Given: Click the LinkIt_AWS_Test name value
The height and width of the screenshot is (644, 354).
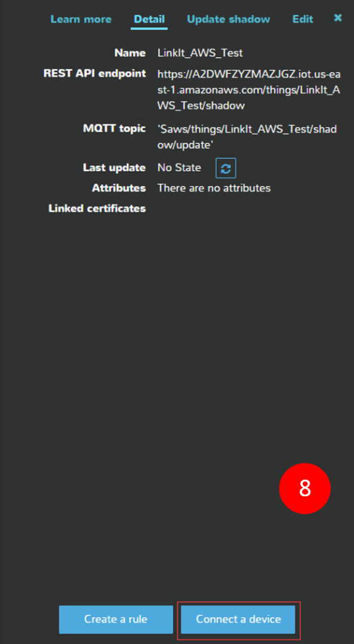Looking at the screenshot, I should 200,53.
